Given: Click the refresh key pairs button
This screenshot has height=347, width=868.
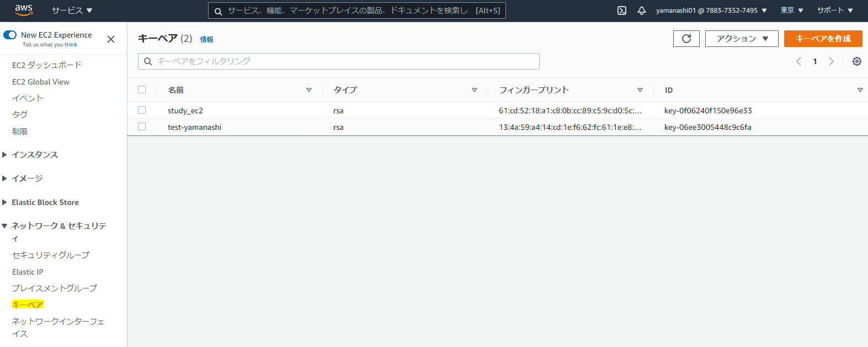Looking at the screenshot, I should point(686,39).
